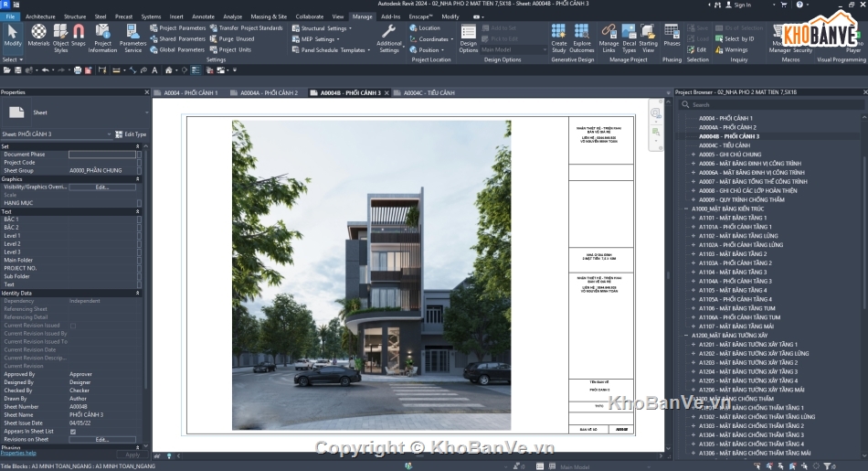Open Location settings
Viewport: 868px width, 471px height.
(425, 27)
